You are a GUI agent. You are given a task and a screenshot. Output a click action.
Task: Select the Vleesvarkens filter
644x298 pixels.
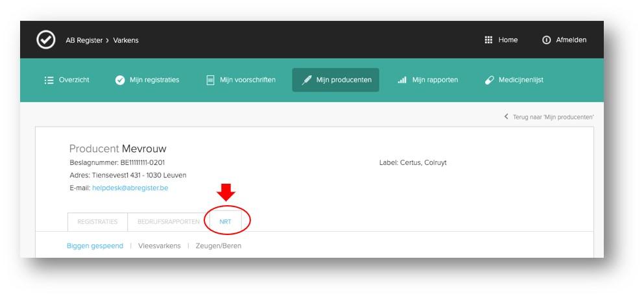[160, 246]
